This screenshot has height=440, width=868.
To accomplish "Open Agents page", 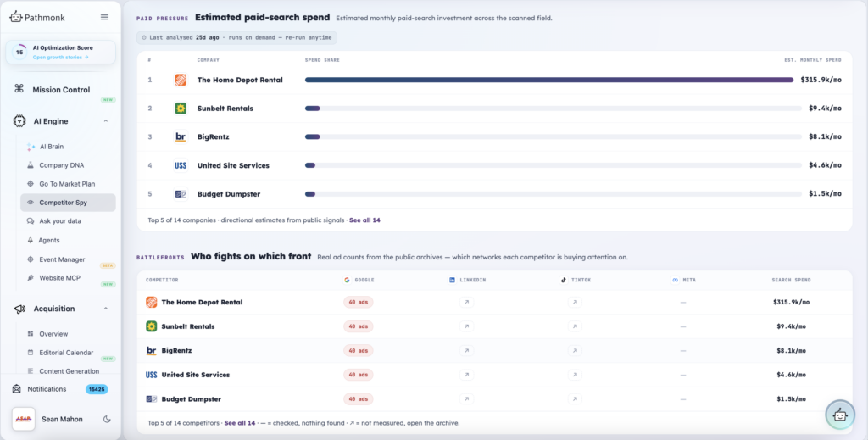I will 49,240.
